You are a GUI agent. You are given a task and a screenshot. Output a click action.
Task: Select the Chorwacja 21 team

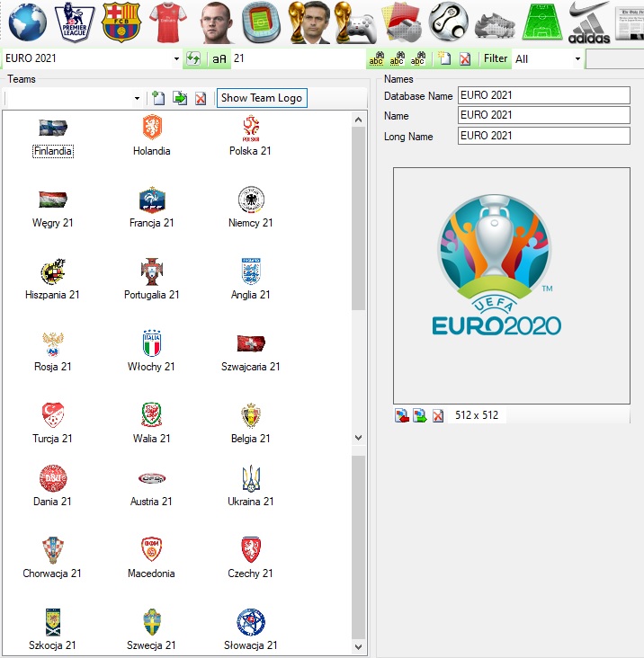[x=52, y=557]
